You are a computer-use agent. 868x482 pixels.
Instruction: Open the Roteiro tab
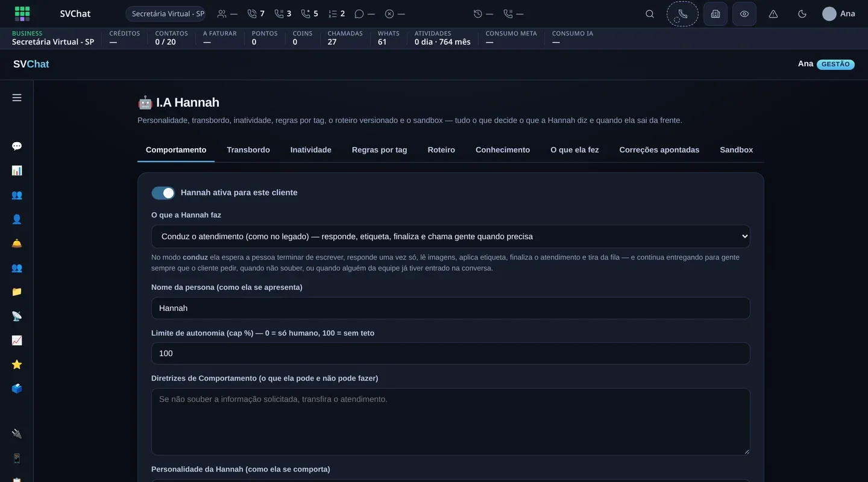tap(441, 150)
